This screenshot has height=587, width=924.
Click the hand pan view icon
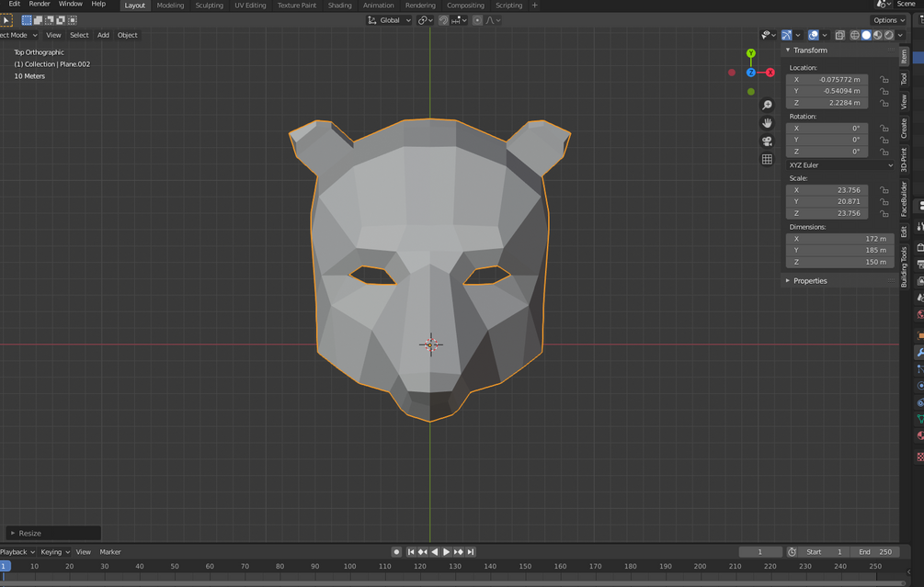click(767, 123)
